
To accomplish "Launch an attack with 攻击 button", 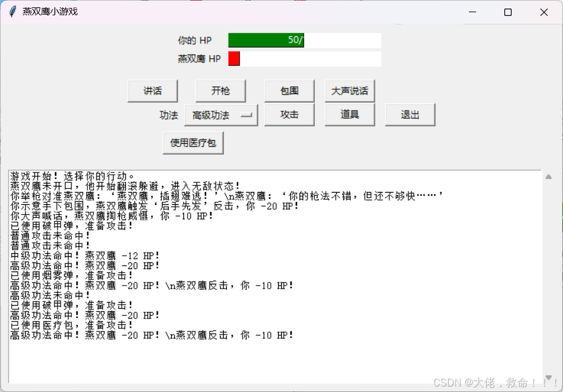I will click(x=289, y=114).
